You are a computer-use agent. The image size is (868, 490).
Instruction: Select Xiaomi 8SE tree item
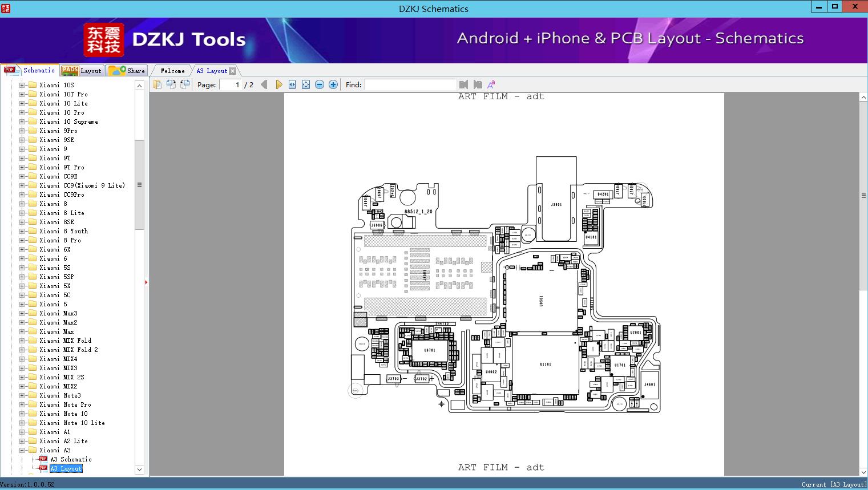(56, 222)
